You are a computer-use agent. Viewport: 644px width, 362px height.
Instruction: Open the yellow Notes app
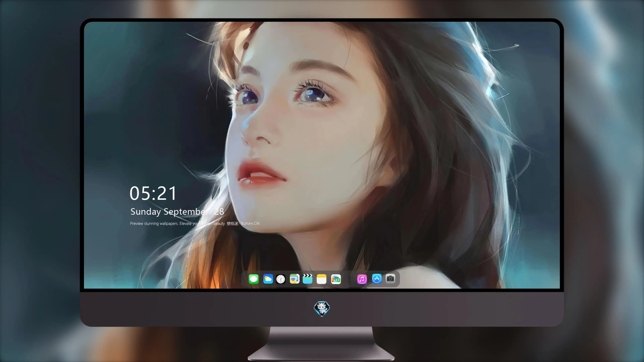321,279
